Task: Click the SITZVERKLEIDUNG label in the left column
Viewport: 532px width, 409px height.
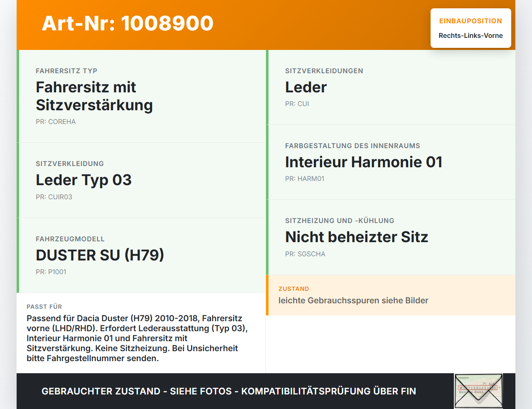Action: pos(70,164)
